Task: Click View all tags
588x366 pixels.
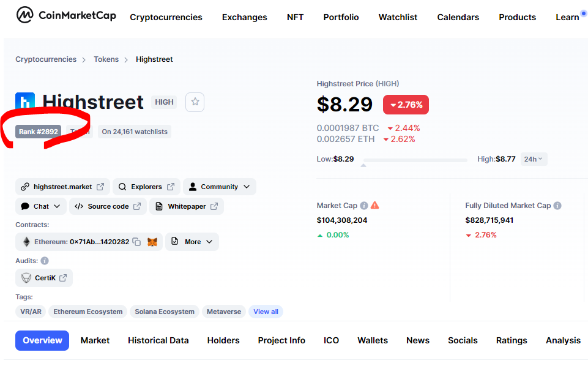Action: coord(266,312)
